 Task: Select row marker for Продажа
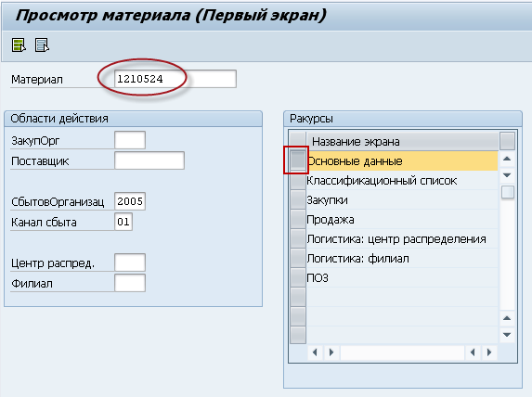(298, 219)
